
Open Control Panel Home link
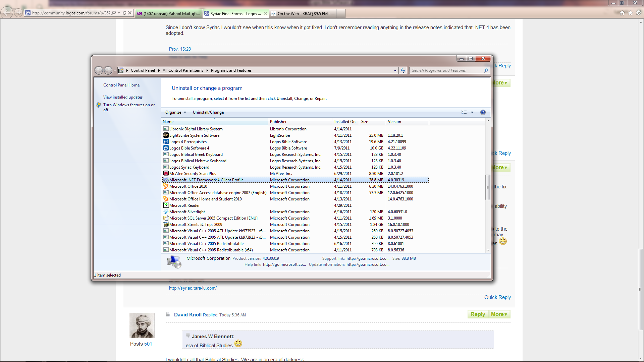click(121, 85)
